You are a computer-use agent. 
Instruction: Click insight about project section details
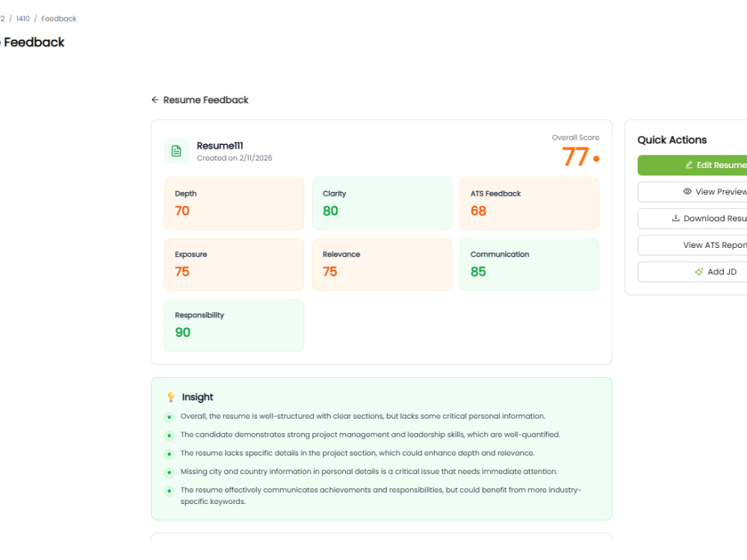tap(357, 453)
